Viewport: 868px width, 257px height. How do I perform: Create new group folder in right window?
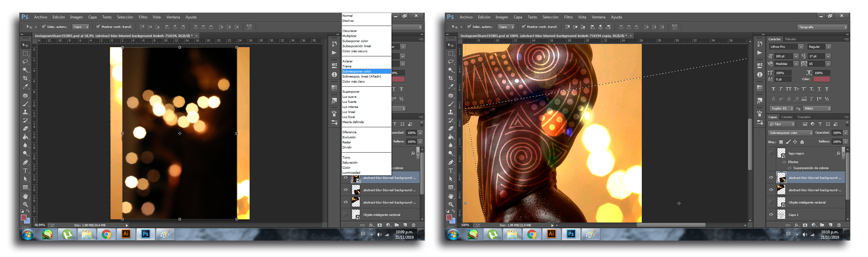(x=822, y=225)
